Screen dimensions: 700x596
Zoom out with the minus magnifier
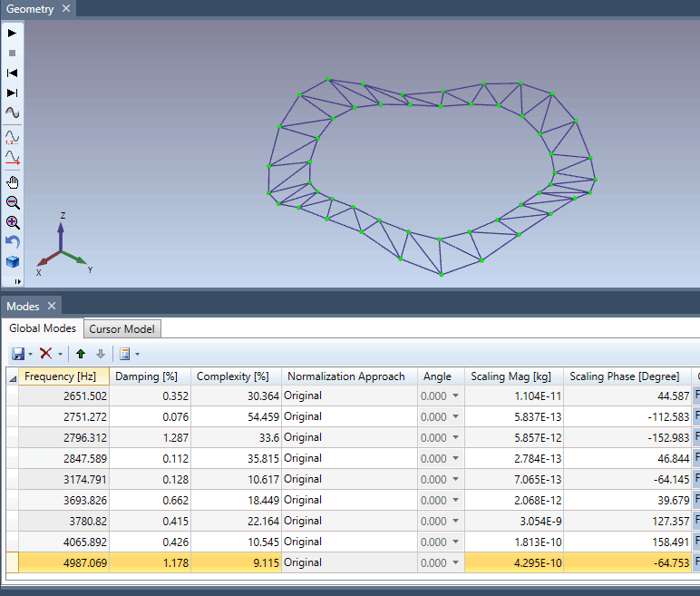point(12,202)
